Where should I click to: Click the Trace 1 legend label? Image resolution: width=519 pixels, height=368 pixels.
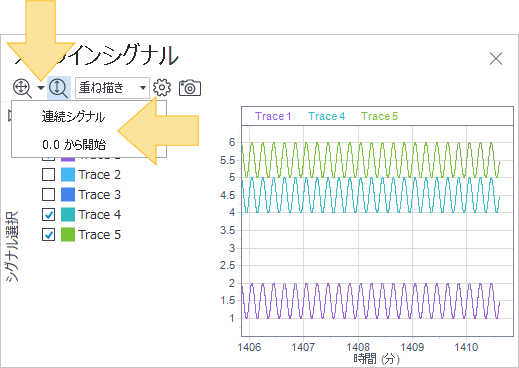(x=273, y=116)
